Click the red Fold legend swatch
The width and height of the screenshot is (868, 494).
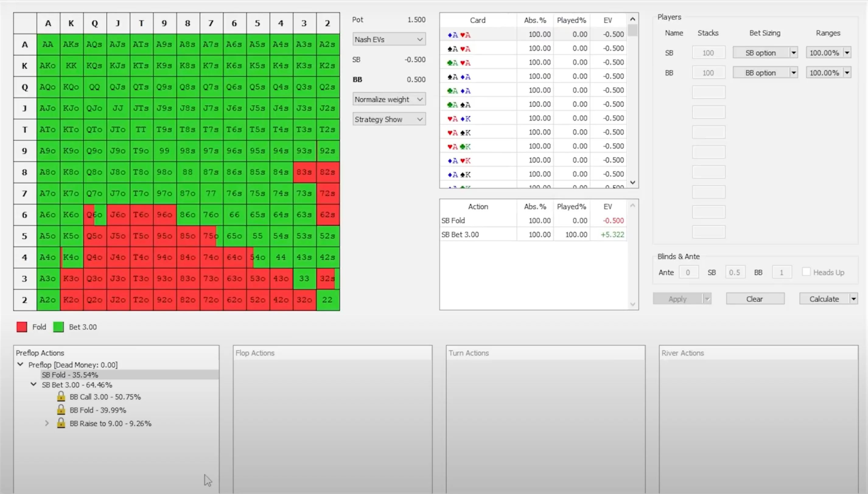point(22,327)
